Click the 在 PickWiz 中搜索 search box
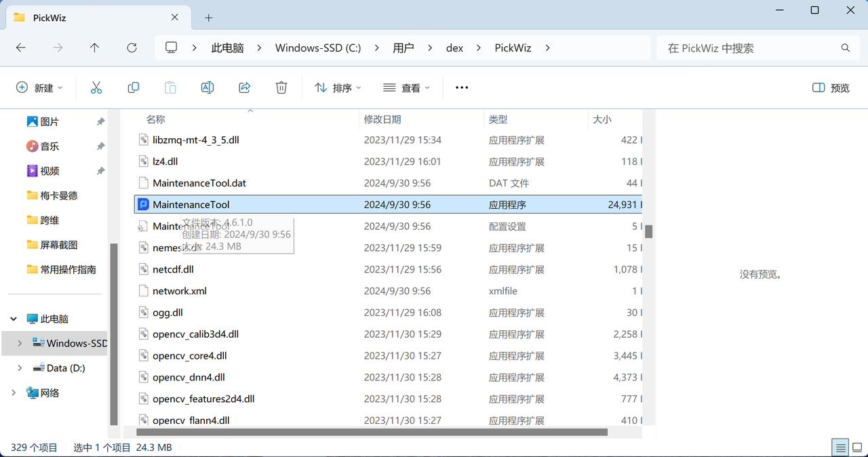 pos(749,48)
